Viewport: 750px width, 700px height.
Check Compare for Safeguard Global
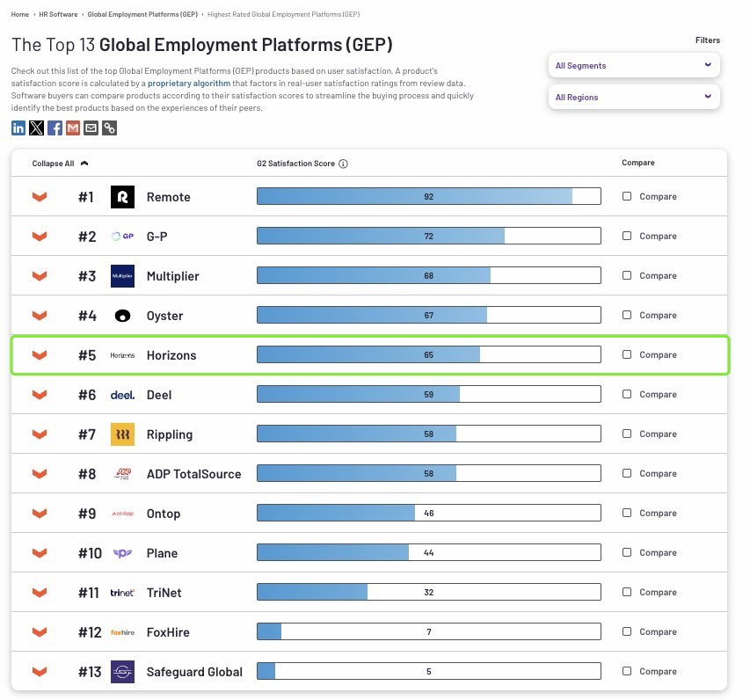point(627,671)
